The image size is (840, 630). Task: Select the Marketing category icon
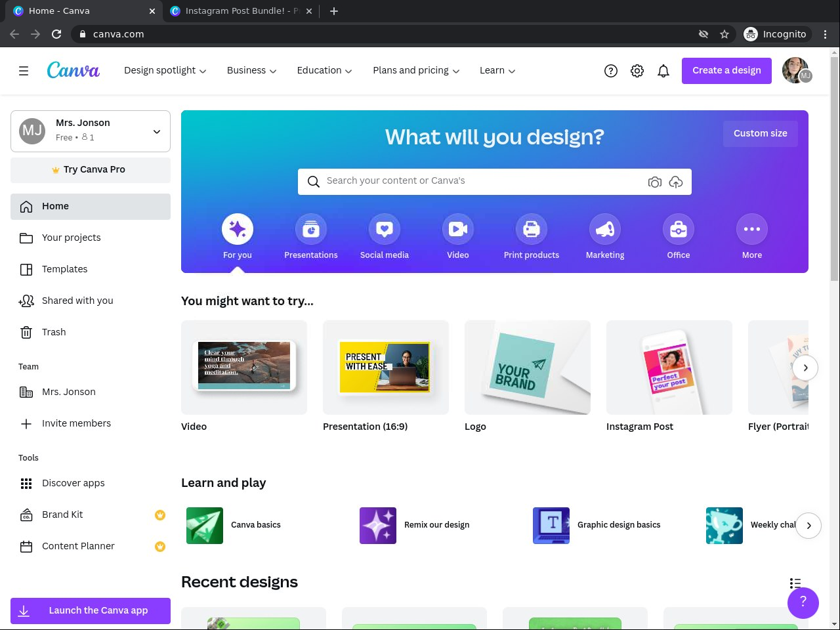click(605, 229)
